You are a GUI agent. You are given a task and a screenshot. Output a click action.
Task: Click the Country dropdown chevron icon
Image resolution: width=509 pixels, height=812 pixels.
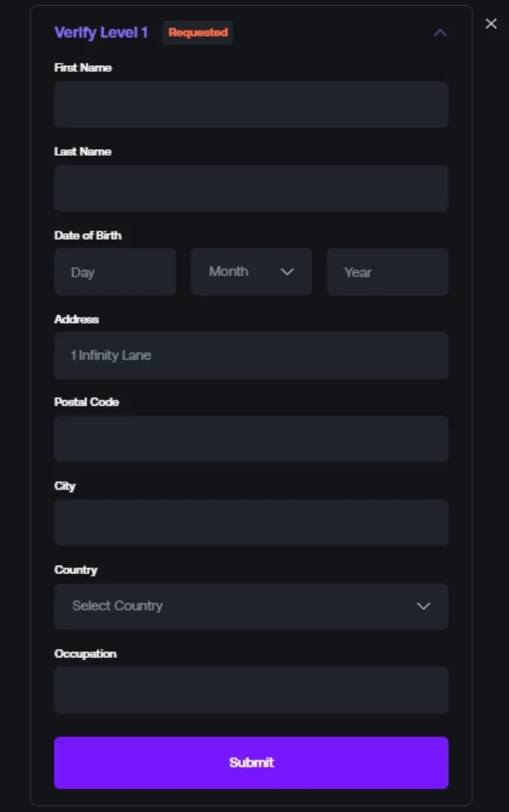(x=423, y=606)
